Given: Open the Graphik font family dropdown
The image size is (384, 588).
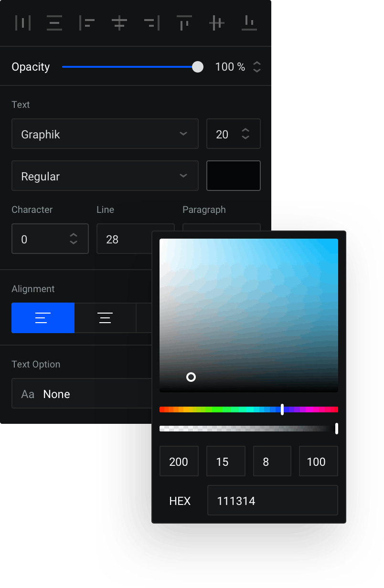Looking at the screenshot, I should [x=105, y=134].
